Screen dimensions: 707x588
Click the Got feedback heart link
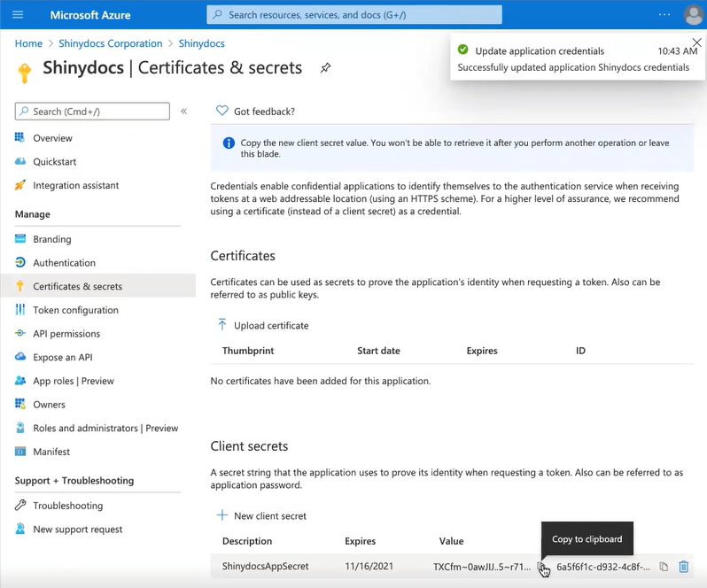(x=255, y=112)
